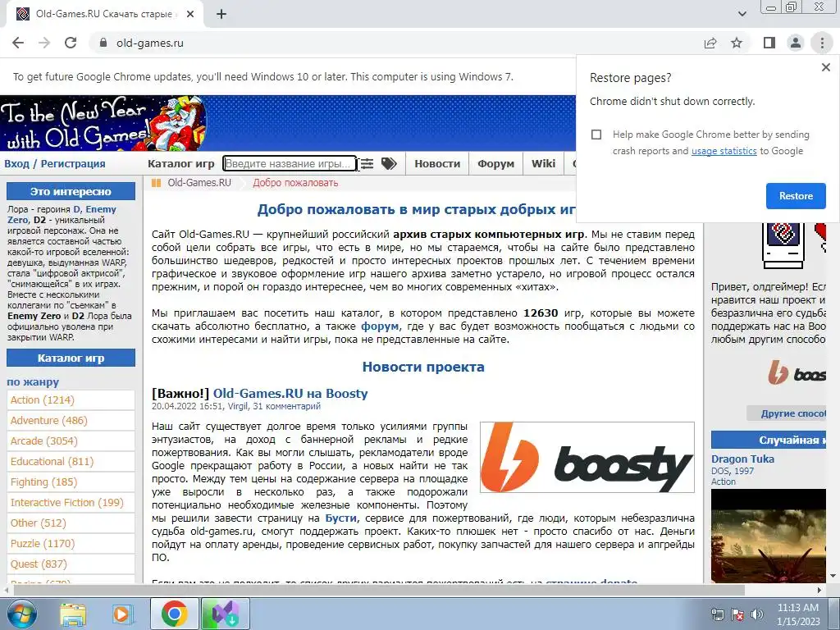Close the Old-Games.RU tab
Image resolution: width=840 pixels, height=630 pixels.
pyautogui.click(x=190, y=14)
